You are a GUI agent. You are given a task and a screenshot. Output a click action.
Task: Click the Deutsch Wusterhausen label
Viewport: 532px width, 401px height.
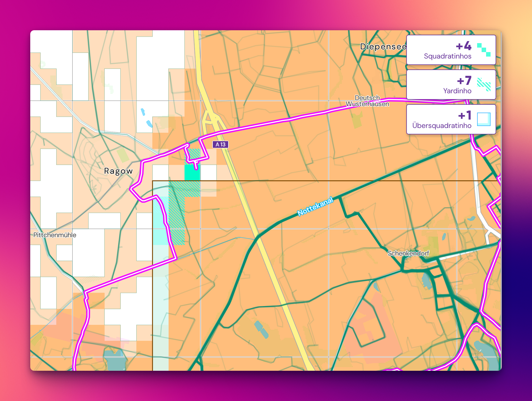click(x=367, y=101)
